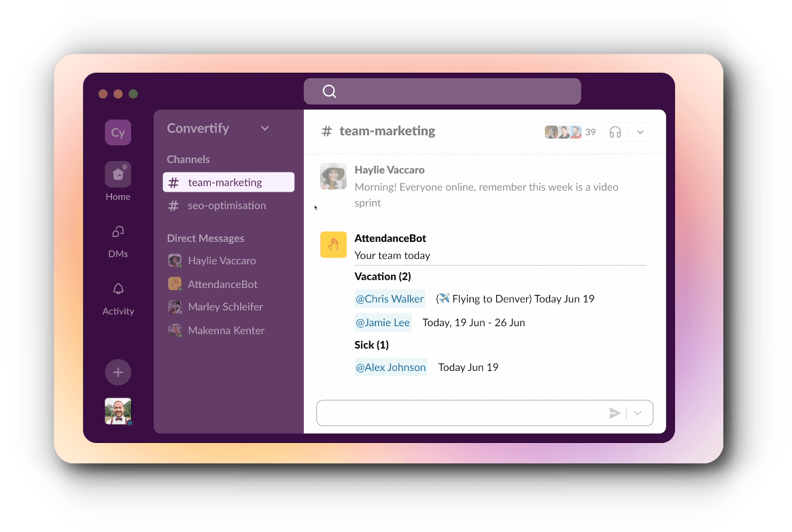Open the AttendanceBot direct message

tap(222, 284)
